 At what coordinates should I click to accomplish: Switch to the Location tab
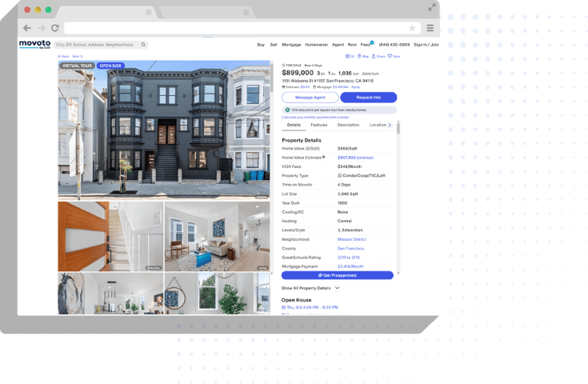tap(378, 126)
